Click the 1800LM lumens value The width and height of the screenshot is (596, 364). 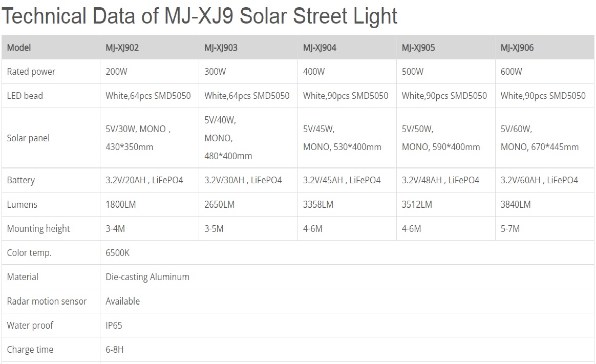coord(121,204)
